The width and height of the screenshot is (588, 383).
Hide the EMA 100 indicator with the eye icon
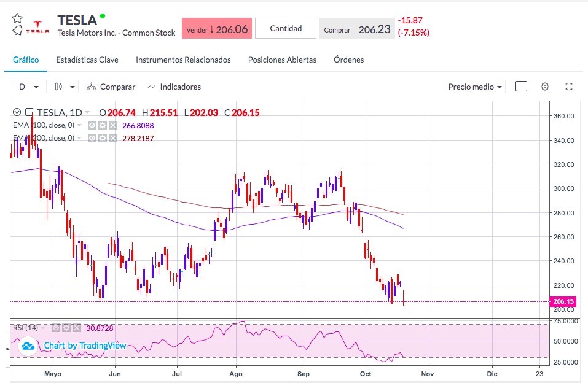click(x=92, y=125)
